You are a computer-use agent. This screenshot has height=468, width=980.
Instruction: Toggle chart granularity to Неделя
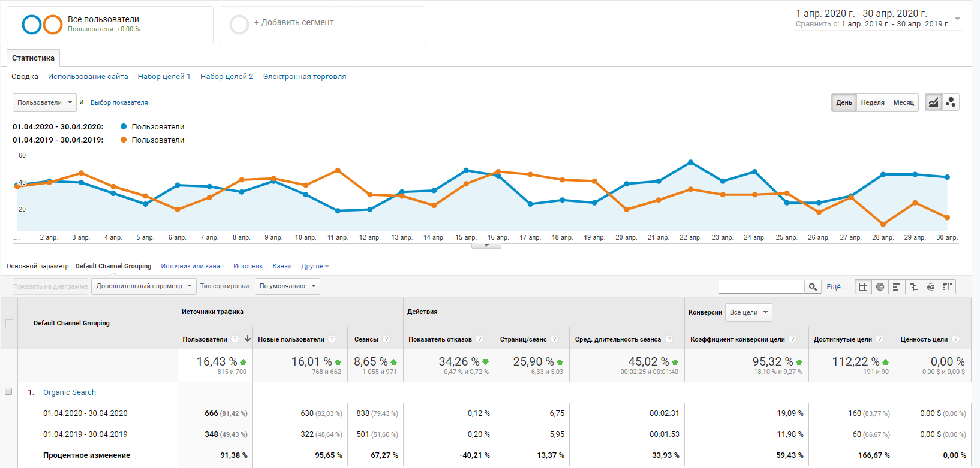(x=873, y=102)
